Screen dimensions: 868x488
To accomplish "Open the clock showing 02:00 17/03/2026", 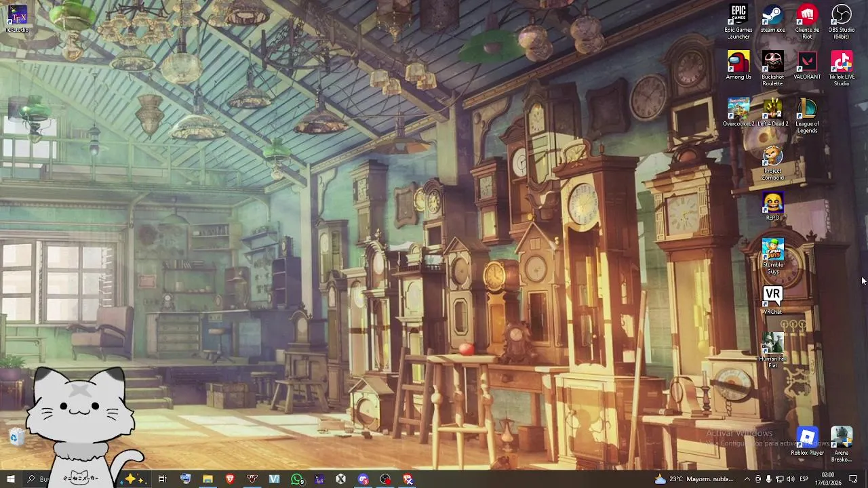I will tap(827, 479).
